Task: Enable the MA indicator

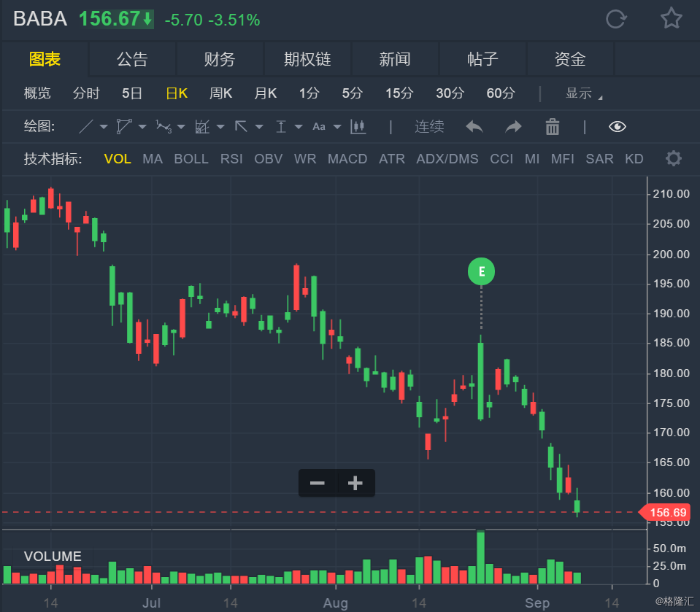Action: tap(153, 159)
